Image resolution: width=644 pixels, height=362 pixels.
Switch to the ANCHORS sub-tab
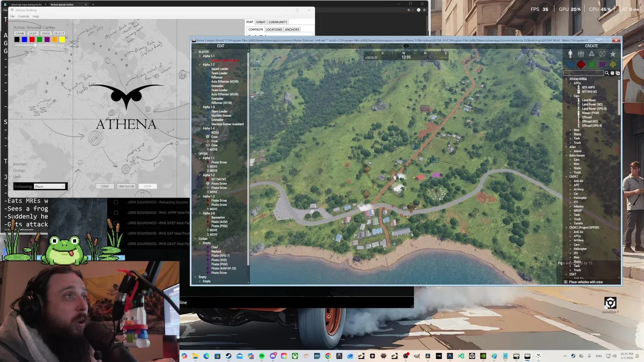[292, 30]
